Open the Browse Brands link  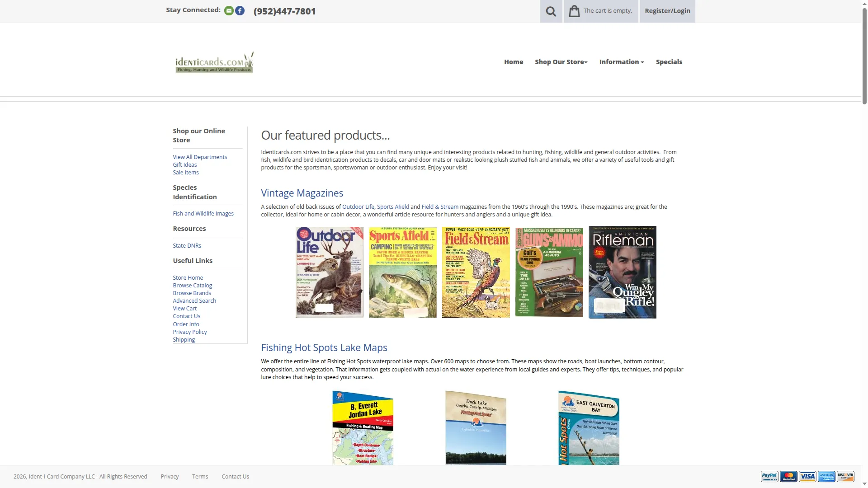[x=192, y=293]
